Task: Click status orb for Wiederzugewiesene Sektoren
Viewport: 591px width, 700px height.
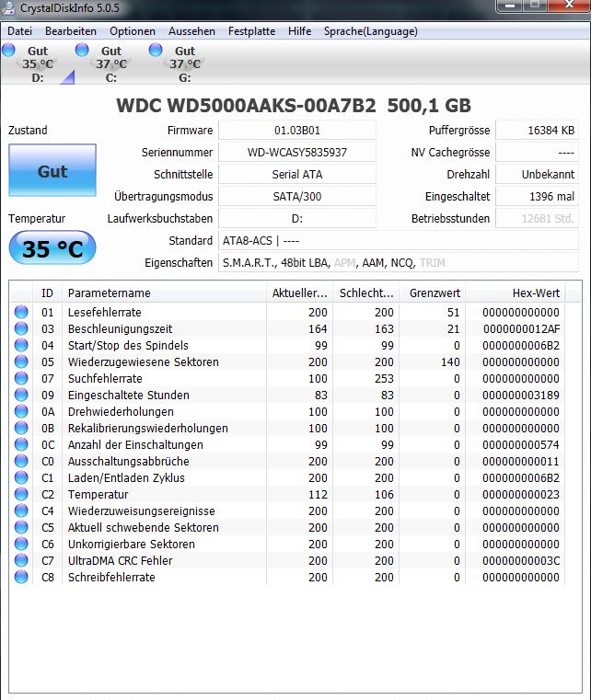Action: pyautogui.click(x=21, y=361)
